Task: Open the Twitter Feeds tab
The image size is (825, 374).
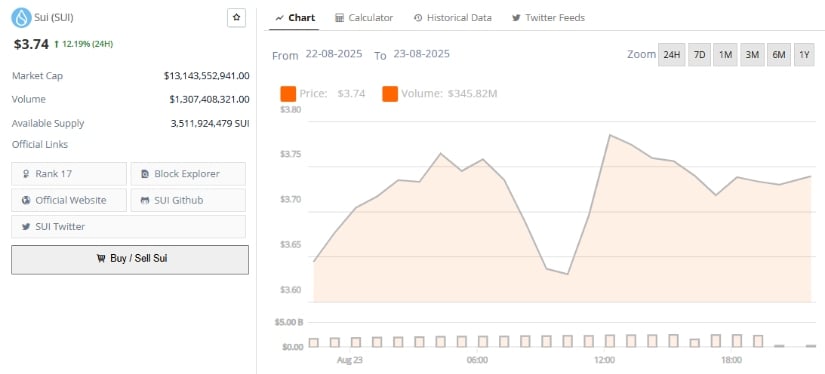Action: point(548,17)
